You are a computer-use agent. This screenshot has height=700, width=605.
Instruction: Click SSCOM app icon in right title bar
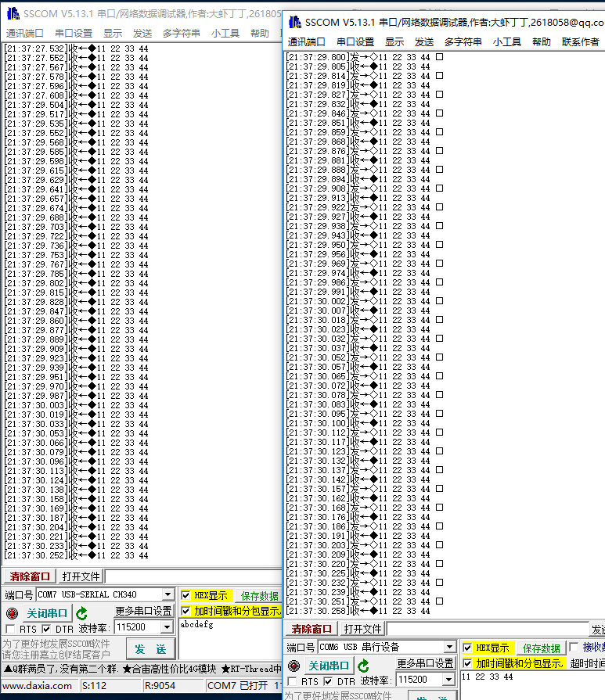294,22
